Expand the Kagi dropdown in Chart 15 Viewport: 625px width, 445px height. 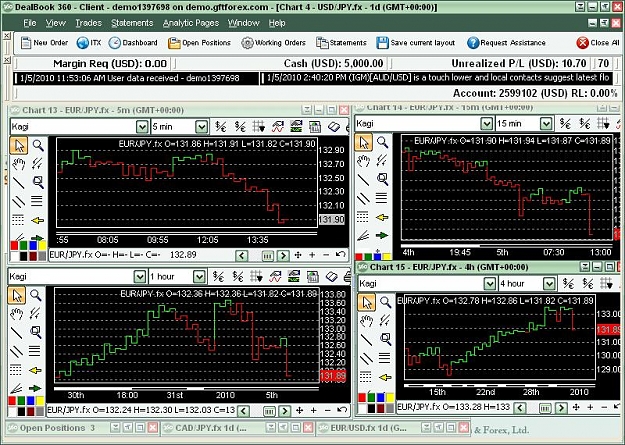(489, 284)
